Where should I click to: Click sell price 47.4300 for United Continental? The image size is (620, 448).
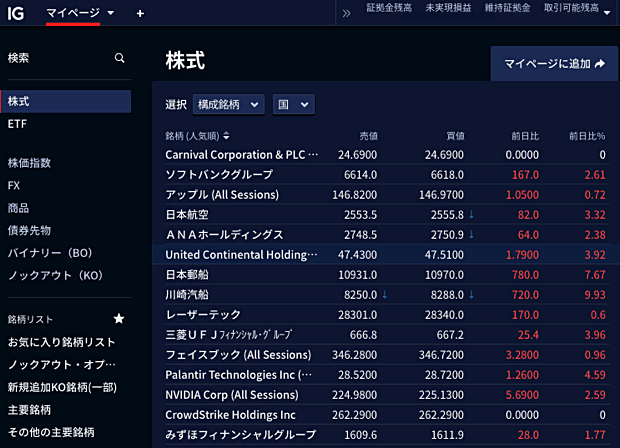coord(357,255)
